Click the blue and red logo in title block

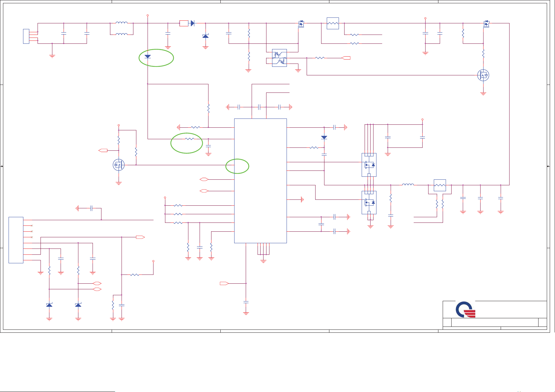tap(465, 310)
